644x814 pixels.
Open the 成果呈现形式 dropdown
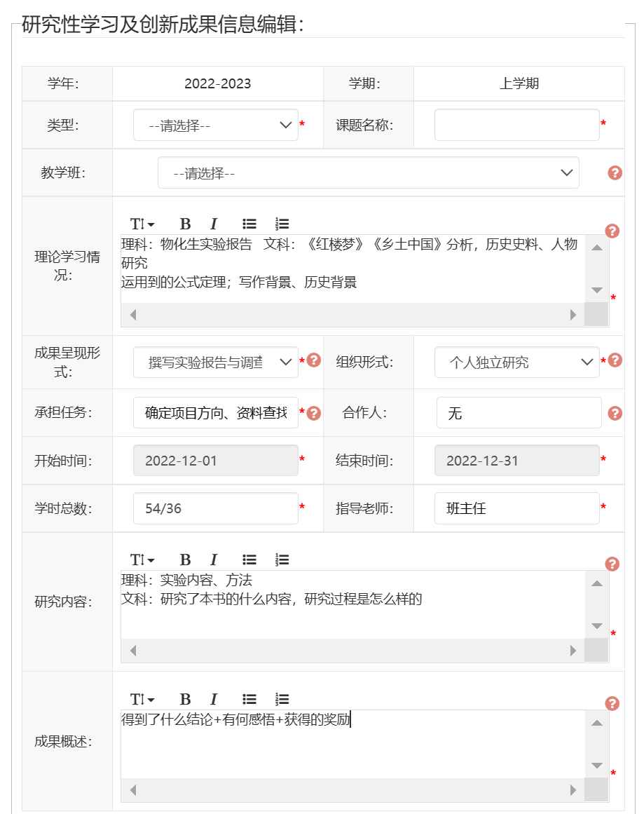click(x=216, y=362)
